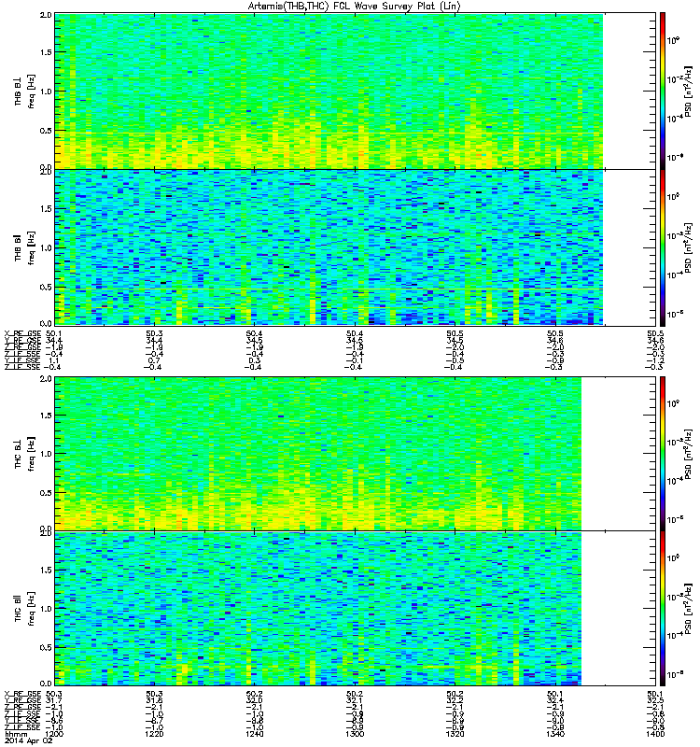Screen dimensions: 700x747
Task: Click the '1320' time tick label
Action: coord(455,734)
